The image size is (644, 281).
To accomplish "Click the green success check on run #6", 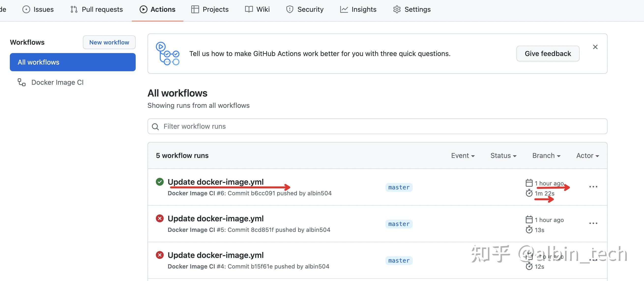I will 160,182.
